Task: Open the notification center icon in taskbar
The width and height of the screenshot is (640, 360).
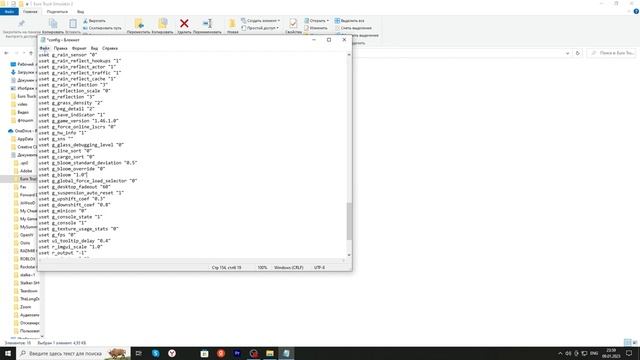Action: point(629,353)
